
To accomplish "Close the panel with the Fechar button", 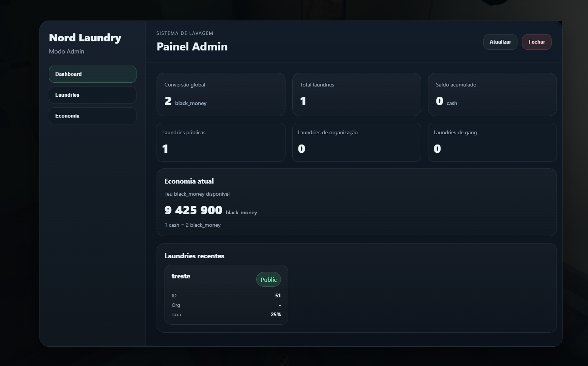I will (x=536, y=42).
